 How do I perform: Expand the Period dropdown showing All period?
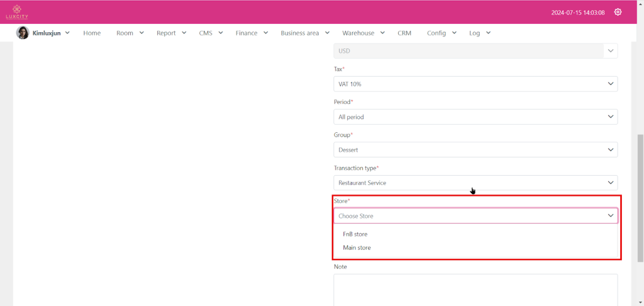point(475,116)
